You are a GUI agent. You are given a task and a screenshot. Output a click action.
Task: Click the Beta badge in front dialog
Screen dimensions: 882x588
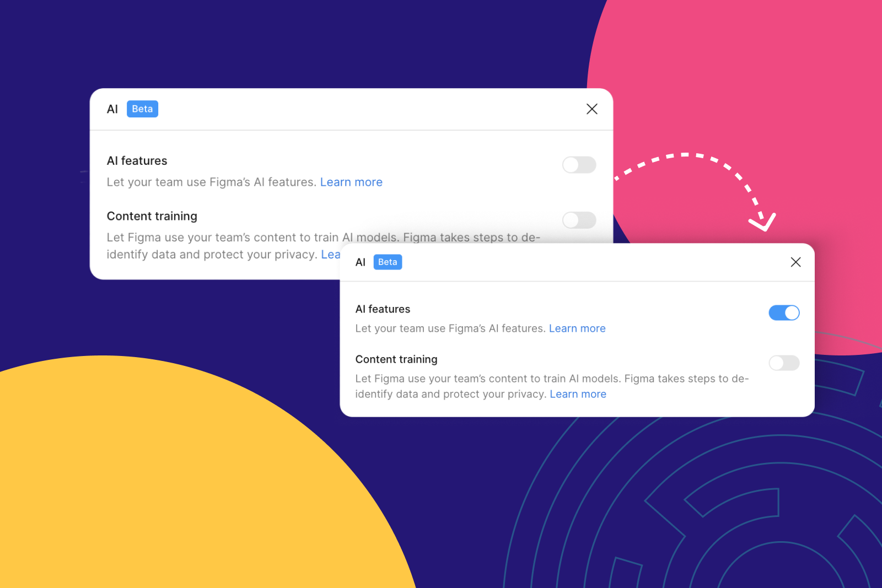tap(388, 262)
